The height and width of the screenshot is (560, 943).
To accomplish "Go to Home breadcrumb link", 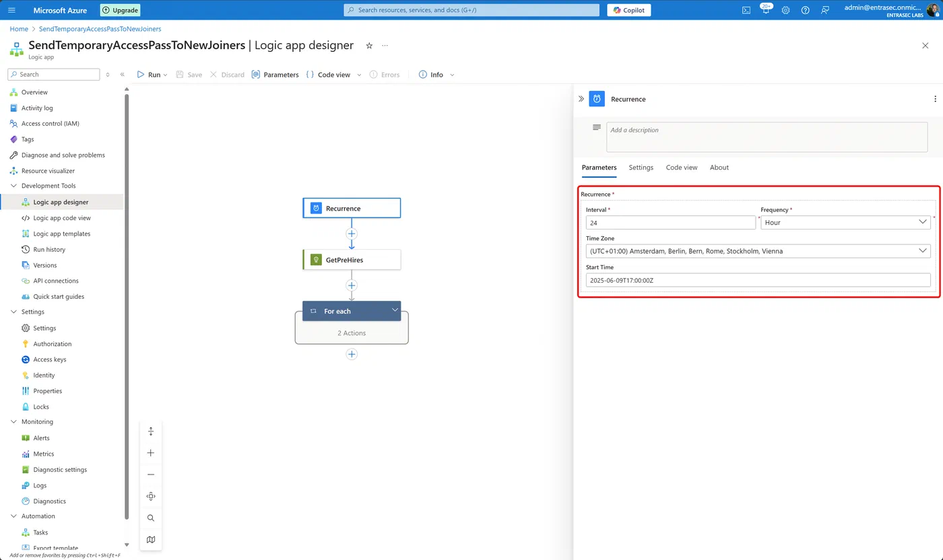I will pos(19,29).
